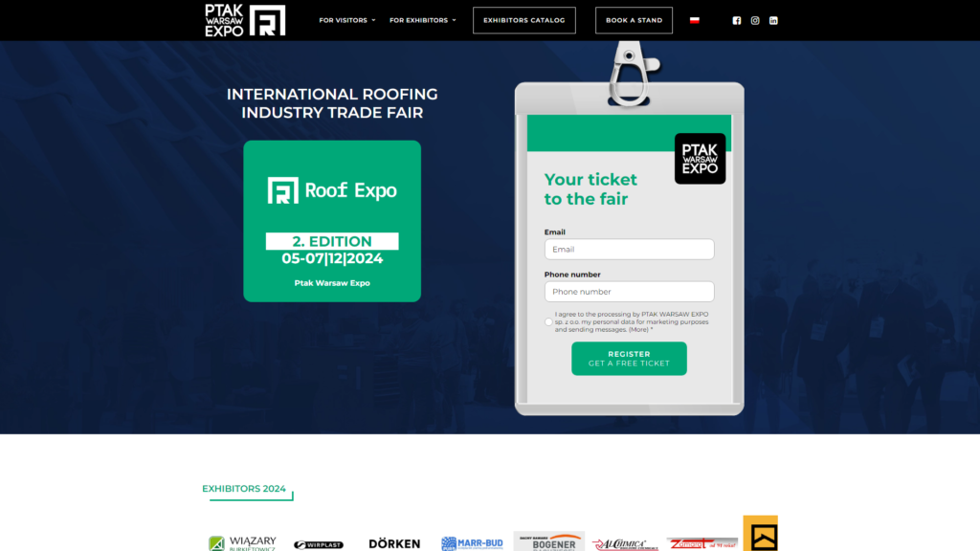Click the green Roof Expo edition card
This screenshot has height=551, width=980.
click(332, 221)
